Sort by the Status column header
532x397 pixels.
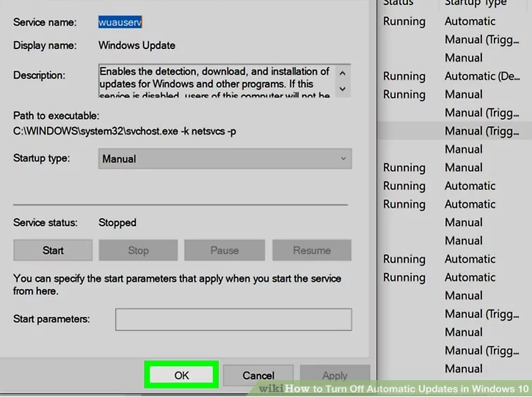398,3
